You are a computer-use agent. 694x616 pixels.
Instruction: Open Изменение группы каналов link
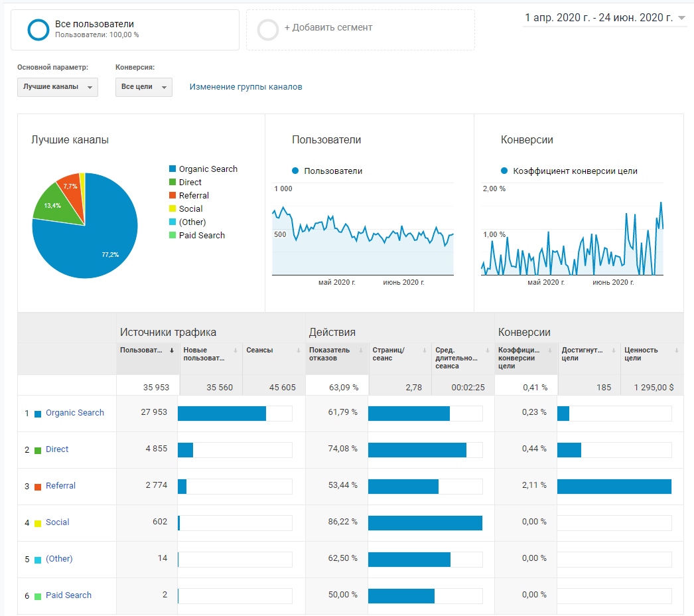point(245,87)
